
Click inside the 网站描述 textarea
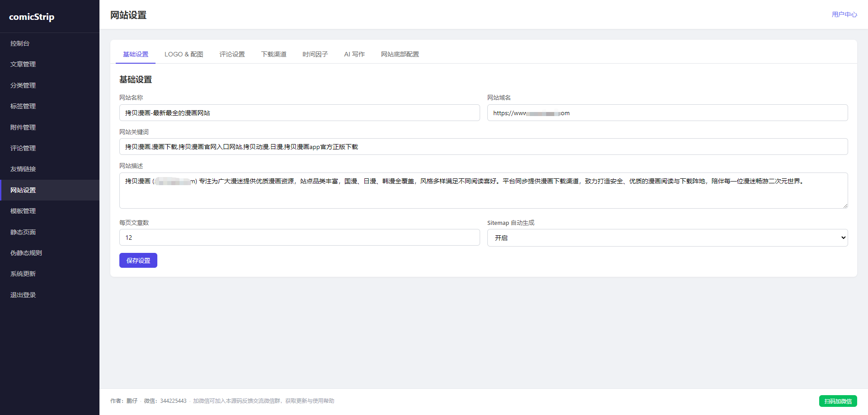484,191
